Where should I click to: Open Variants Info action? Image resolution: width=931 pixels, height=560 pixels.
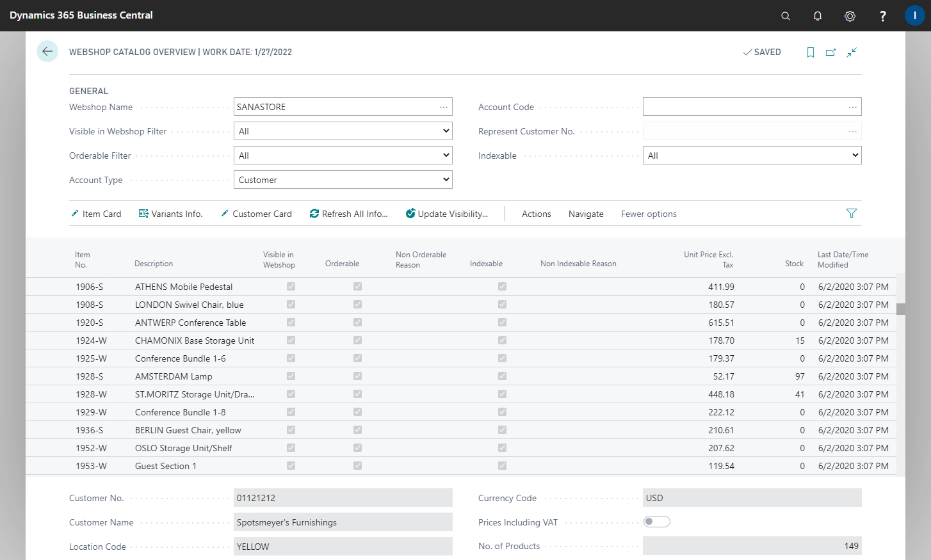[x=171, y=214]
